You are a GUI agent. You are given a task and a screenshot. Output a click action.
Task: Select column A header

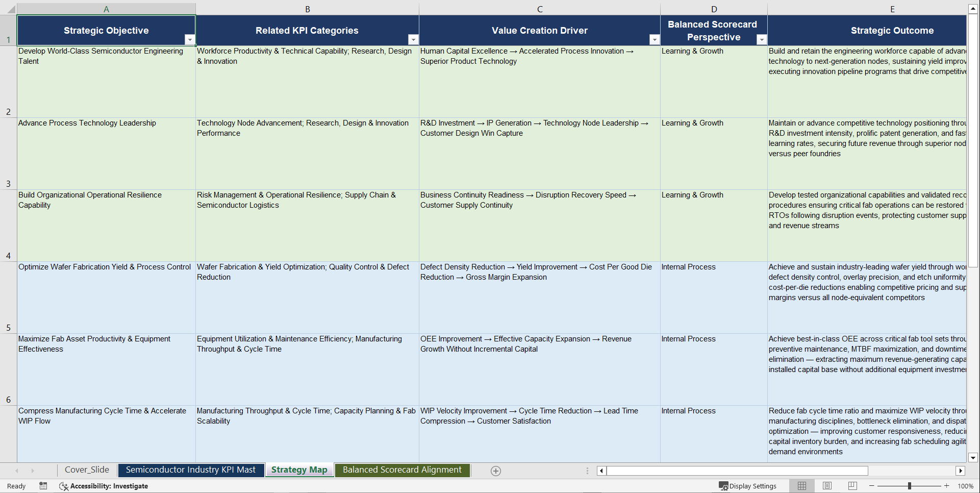click(106, 9)
